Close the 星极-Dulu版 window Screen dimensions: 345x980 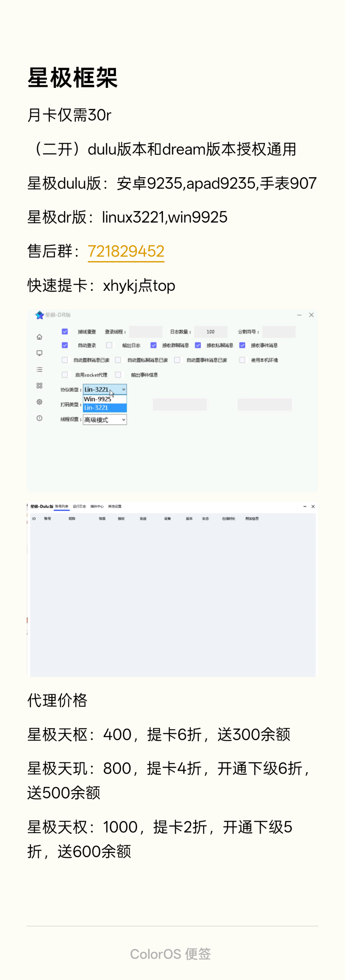point(313,506)
